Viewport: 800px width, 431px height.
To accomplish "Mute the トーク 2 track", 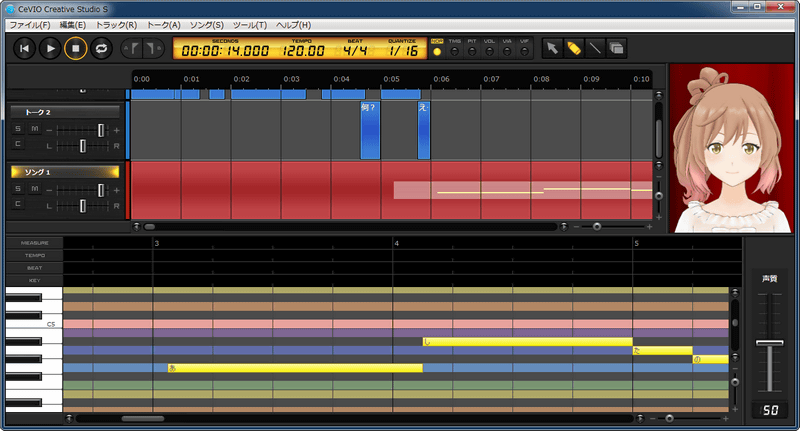I will point(34,129).
